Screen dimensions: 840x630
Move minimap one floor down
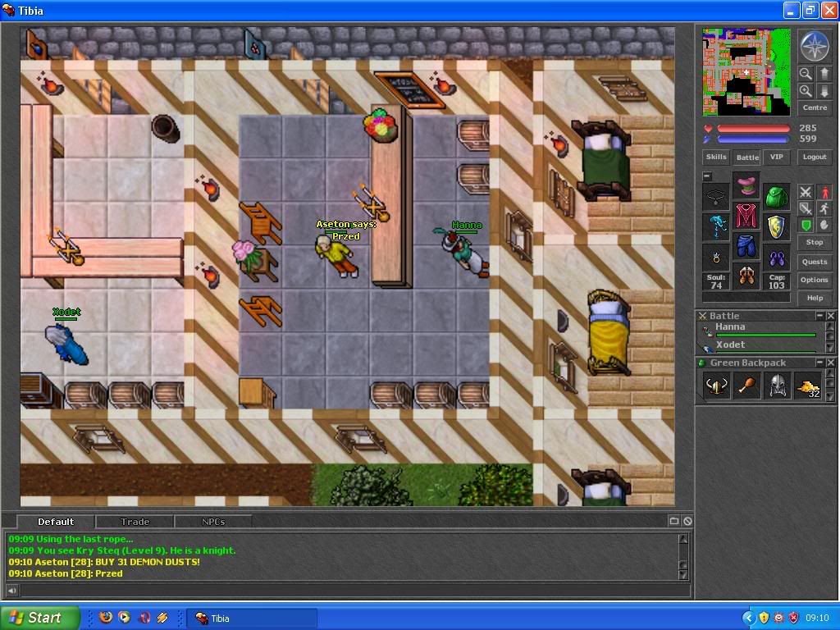click(824, 91)
